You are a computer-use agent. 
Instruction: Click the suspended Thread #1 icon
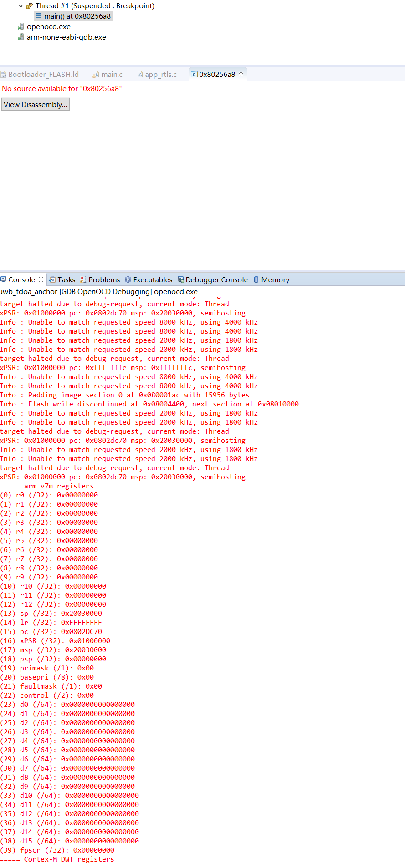[30, 6]
